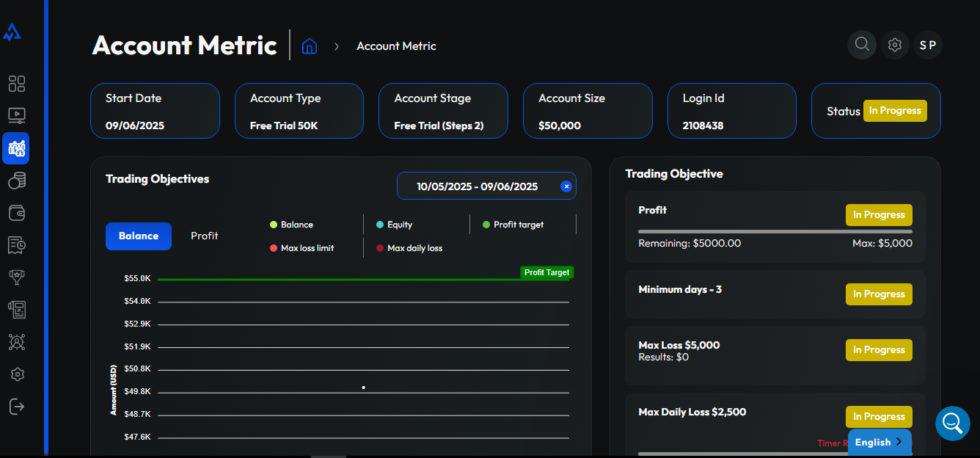Go to home via breadcrumb house icon

310,46
